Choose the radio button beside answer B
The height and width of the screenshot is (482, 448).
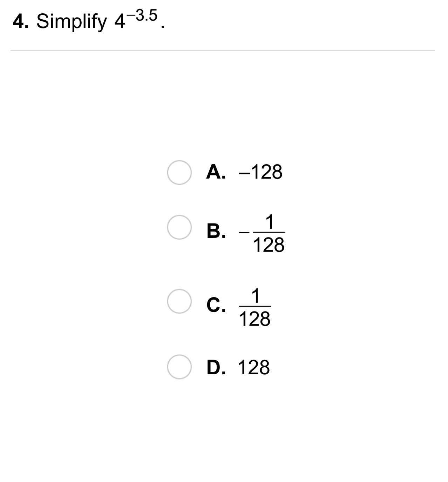[179, 227]
